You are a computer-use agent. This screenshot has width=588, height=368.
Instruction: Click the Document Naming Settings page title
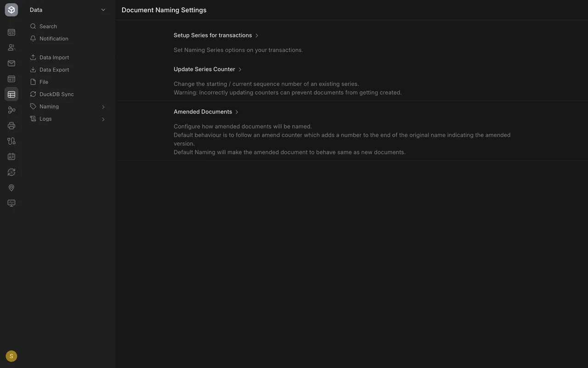[x=164, y=10]
